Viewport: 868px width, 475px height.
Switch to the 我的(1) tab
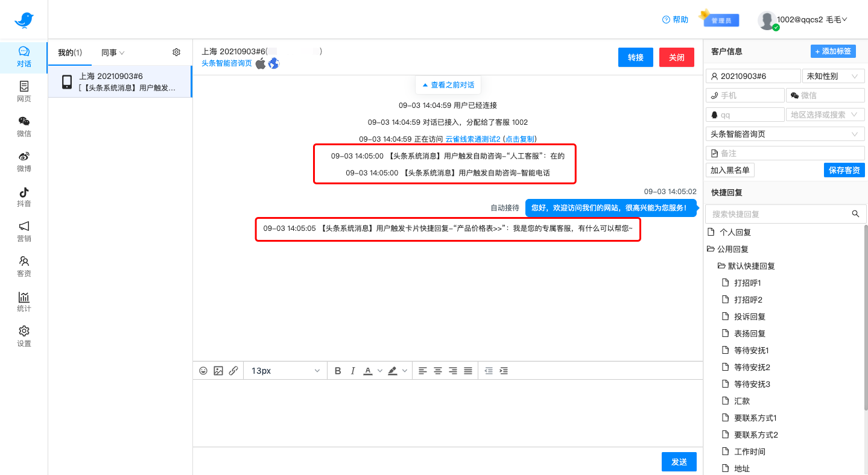[69, 52]
